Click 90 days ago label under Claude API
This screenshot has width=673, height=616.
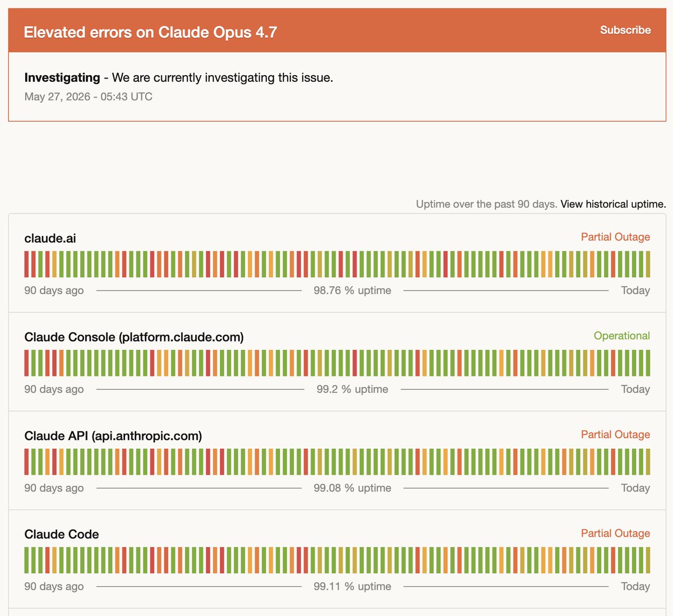click(x=54, y=488)
